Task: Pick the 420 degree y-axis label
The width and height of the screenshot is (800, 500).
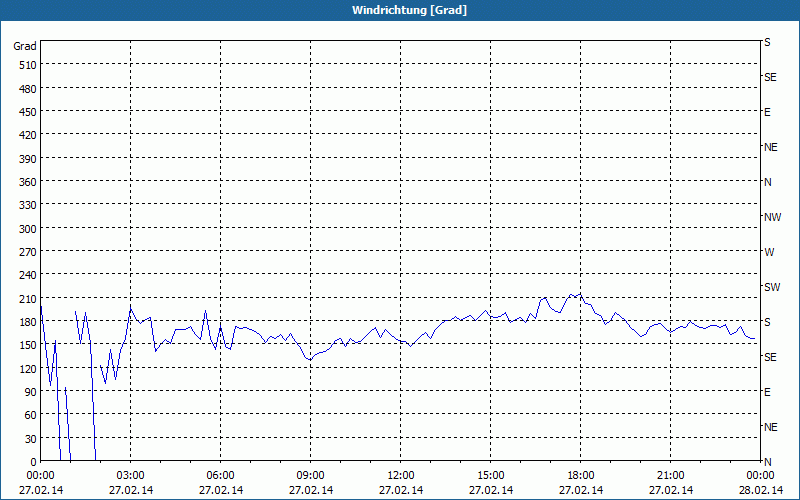Action: point(25,135)
